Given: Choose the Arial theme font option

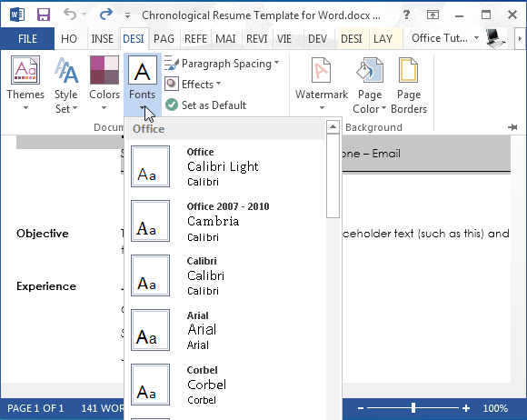Looking at the screenshot, I should 224,330.
